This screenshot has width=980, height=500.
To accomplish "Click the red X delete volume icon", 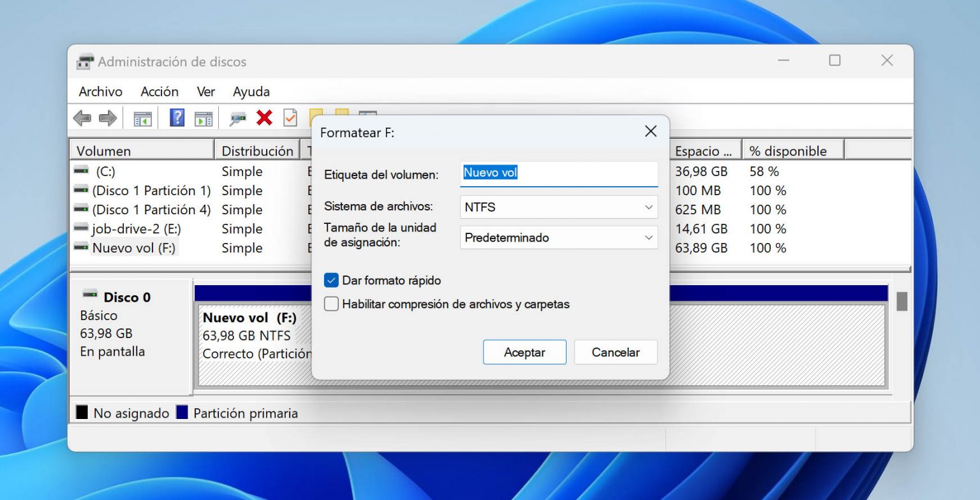I will 264,117.
